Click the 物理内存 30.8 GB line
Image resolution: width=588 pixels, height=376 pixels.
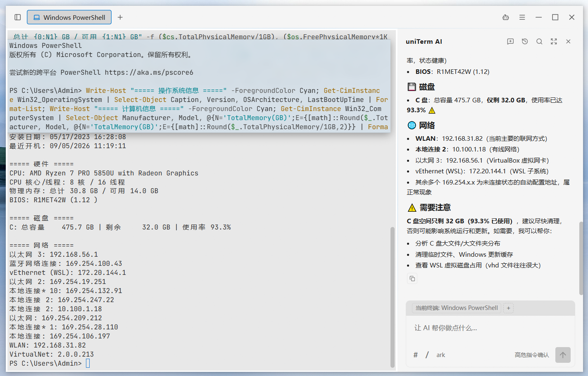point(84,191)
